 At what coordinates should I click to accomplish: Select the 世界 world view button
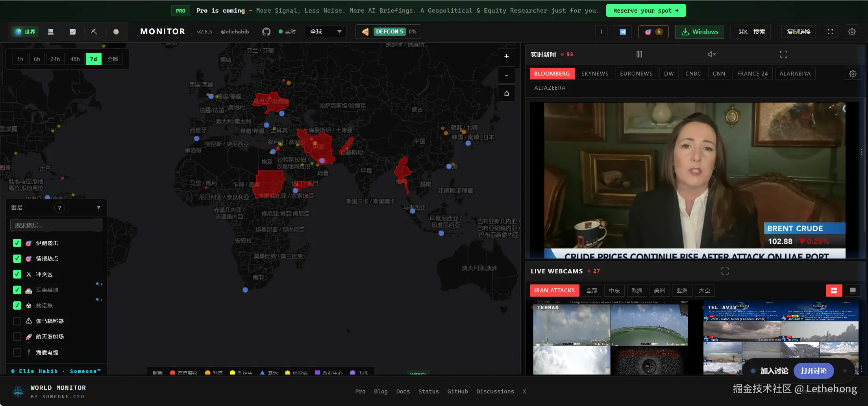(25, 32)
